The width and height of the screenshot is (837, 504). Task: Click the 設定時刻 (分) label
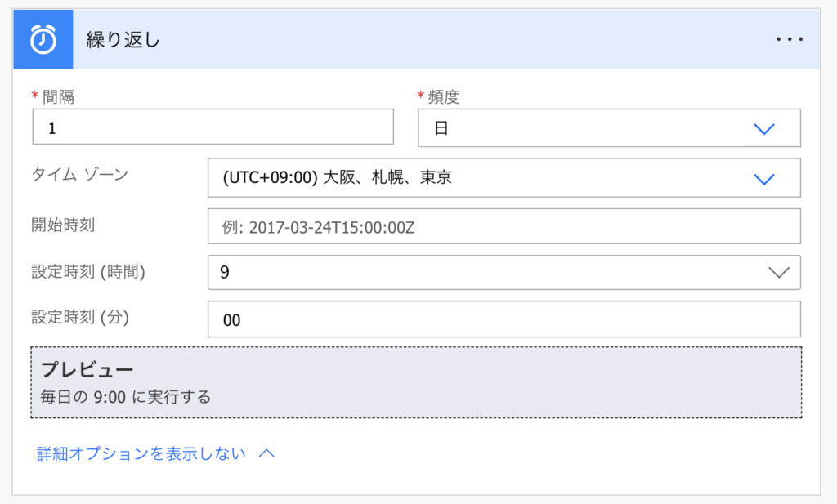[x=80, y=317]
